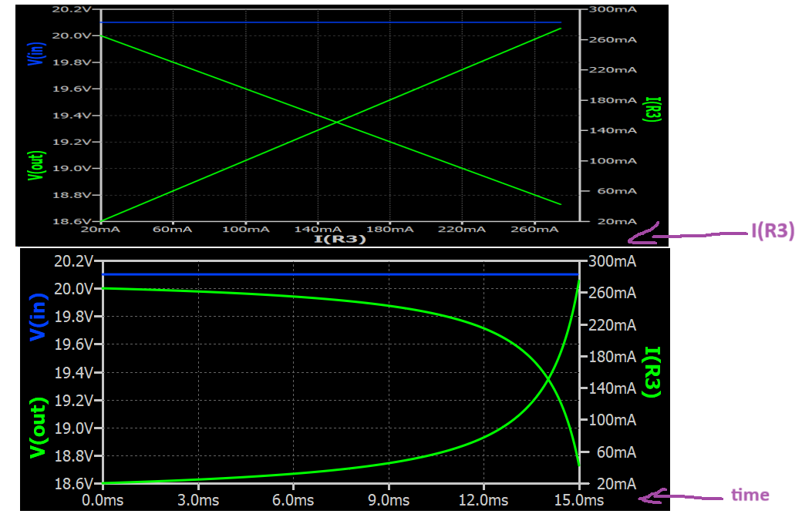
Task: Click the 9.0ms tick on the time axis
Action: click(389, 500)
